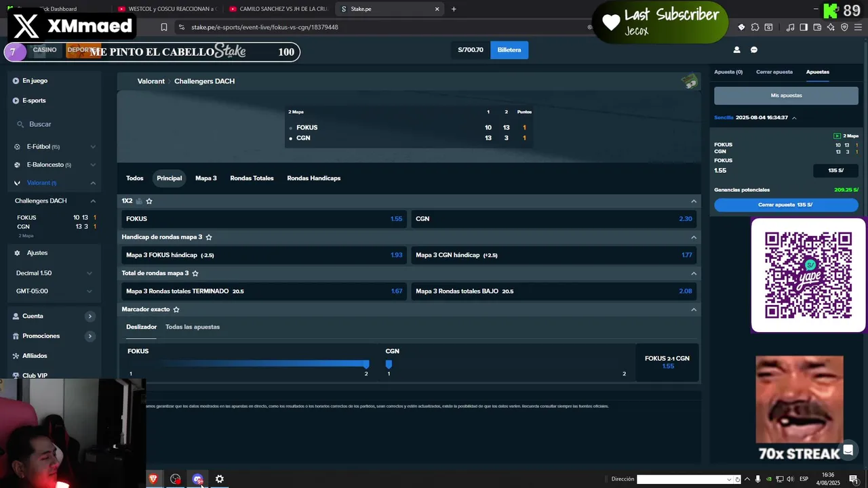Click the VPN shield icon in toolbar
The width and height of the screenshot is (868, 488).
(x=844, y=27)
